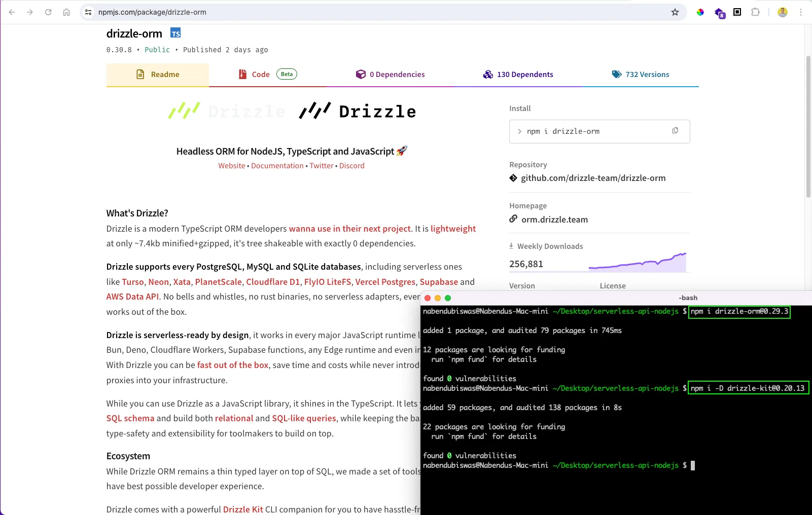Open the github.com/drizzle-team/drizzle-orm repository link
This screenshot has width=812, height=515.
[x=593, y=178]
